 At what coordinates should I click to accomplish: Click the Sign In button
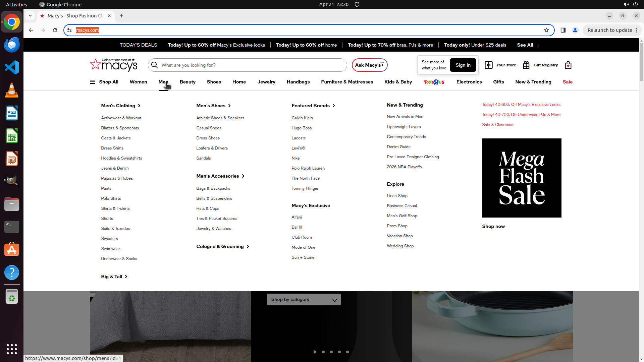[463, 65]
